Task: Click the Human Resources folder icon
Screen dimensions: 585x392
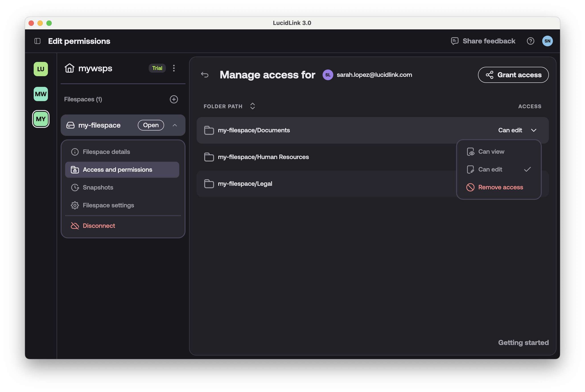Action: tap(209, 157)
